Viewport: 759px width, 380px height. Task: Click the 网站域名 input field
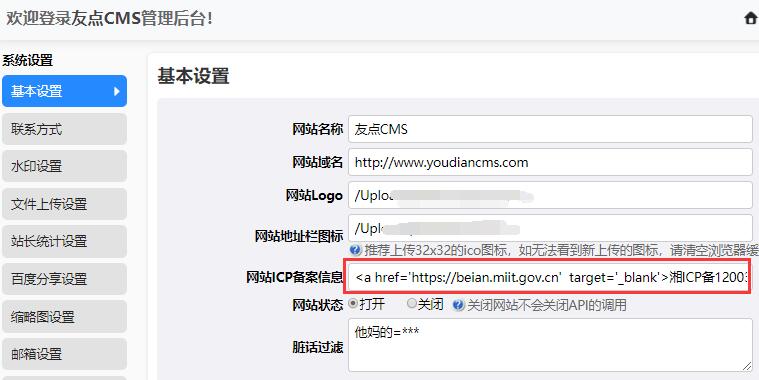[x=550, y=162]
